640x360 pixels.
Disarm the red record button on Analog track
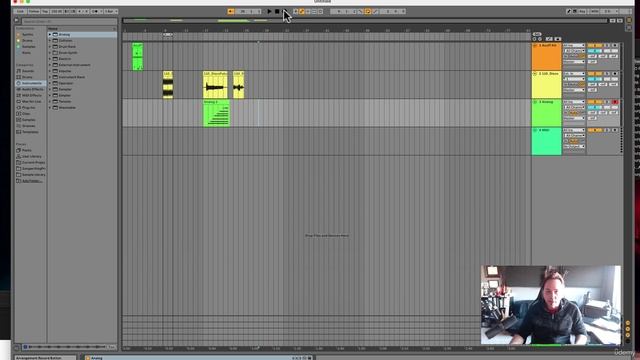coord(615,102)
